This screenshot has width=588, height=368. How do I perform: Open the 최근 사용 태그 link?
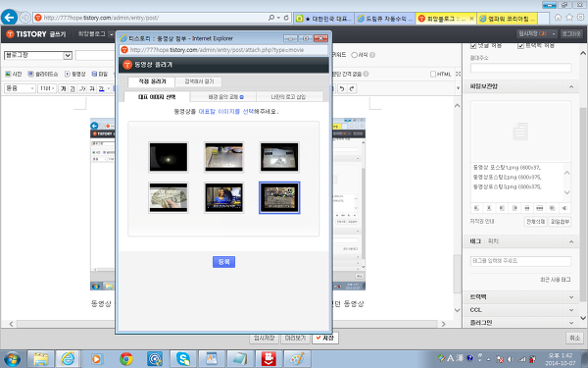coord(556,280)
